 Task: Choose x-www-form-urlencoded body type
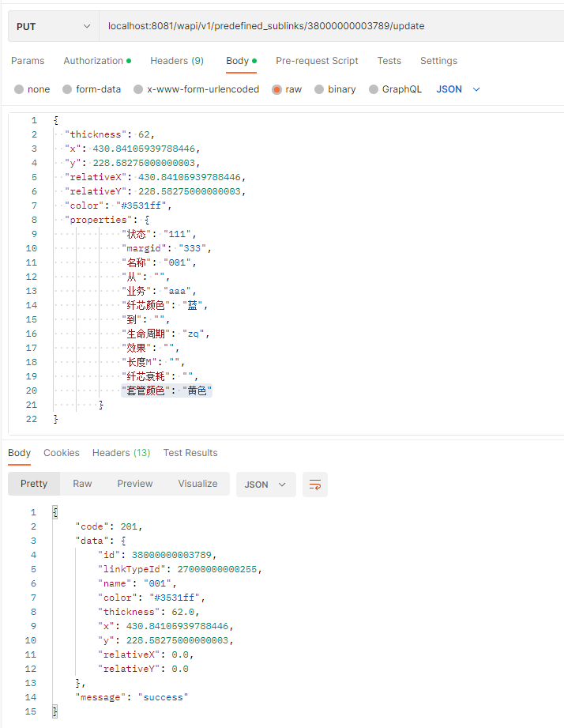click(139, 89)
